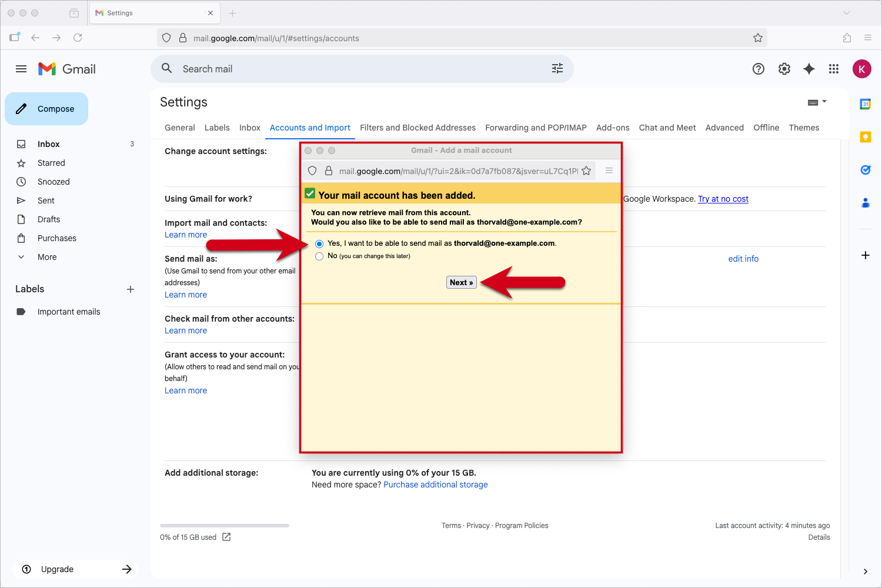Expand the side panel chevron
Viewport: 882px width, 588px height.
click(866, 572)
